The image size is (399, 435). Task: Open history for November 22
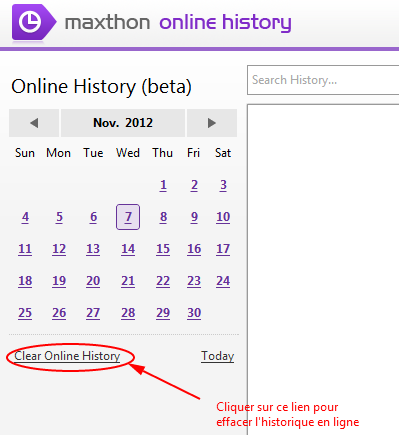pos(163,281)
